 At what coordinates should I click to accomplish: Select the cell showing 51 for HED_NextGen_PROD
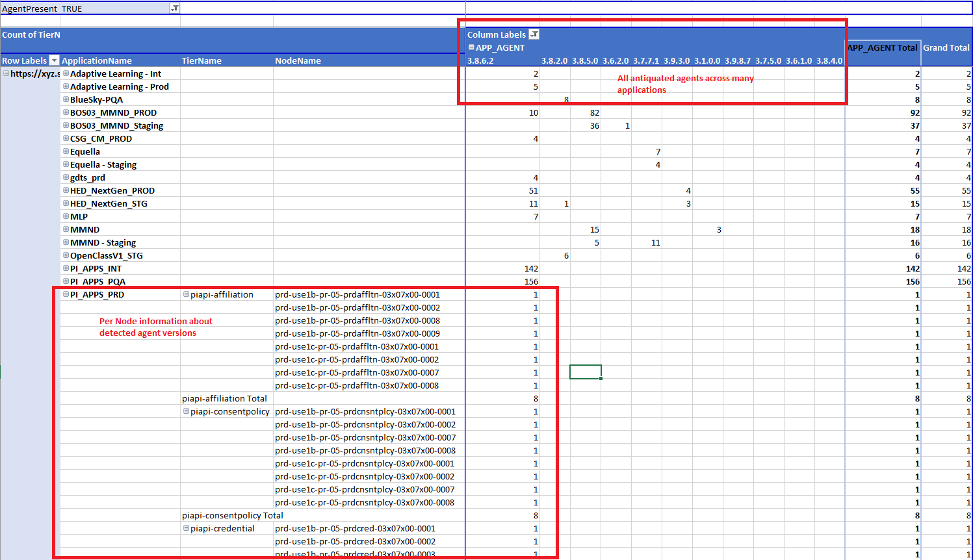[x=502, y=190]
